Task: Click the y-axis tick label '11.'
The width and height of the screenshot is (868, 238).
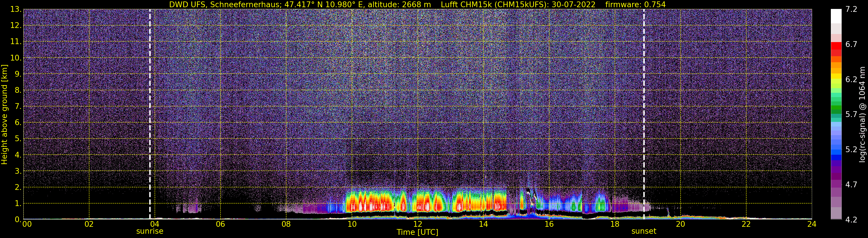Action: click(x=16, y=42)
